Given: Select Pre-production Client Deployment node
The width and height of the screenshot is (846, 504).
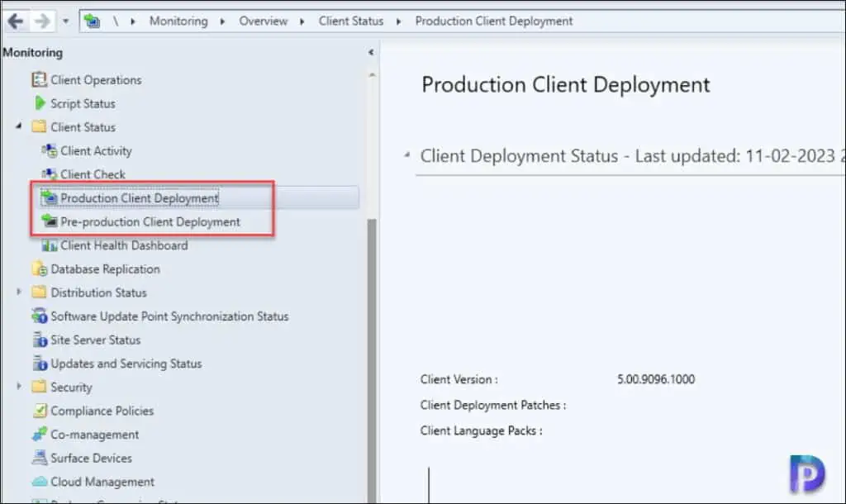Looking at the screenshot, I should point(150,221).
